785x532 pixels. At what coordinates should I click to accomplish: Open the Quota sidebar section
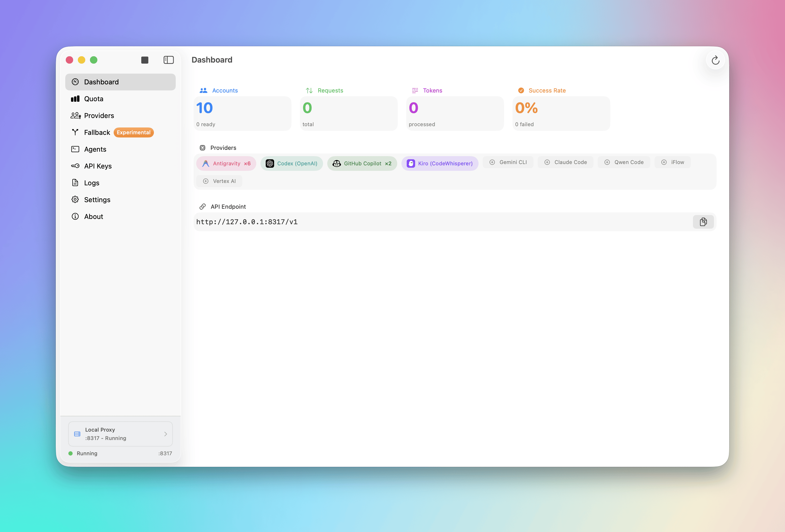click(94, 99)
